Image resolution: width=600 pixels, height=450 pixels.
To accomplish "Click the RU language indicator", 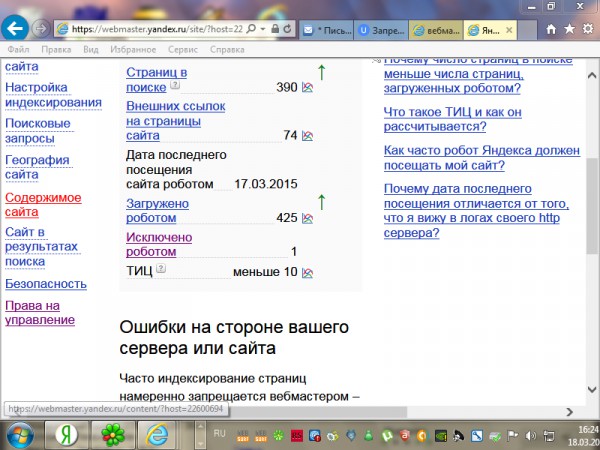I will pyautogui.click(x=219, y=434).
